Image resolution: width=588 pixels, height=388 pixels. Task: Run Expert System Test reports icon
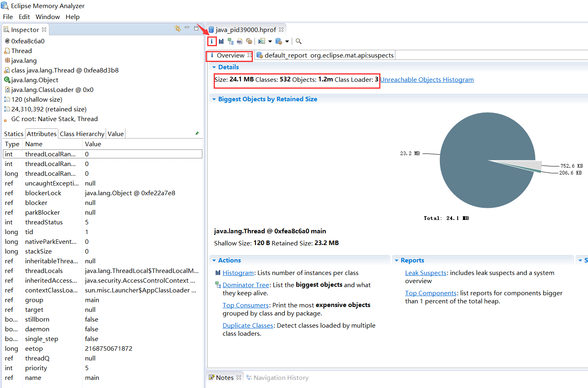coord(262,41)
